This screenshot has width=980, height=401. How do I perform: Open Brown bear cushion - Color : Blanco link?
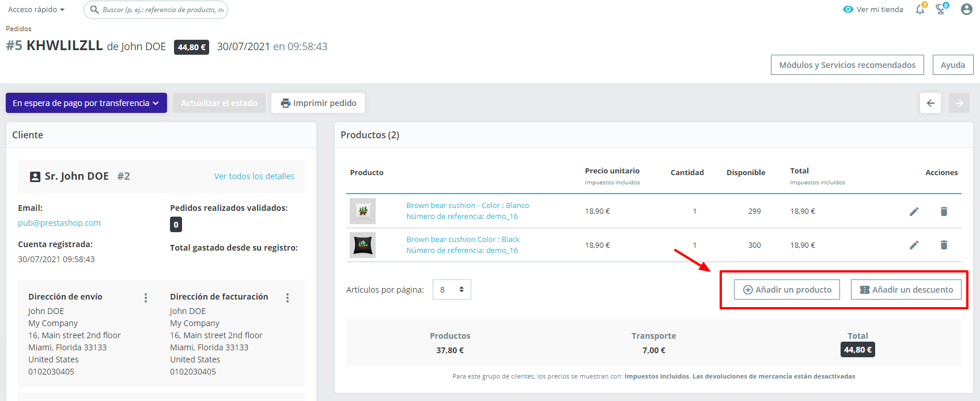coord(468,206)
